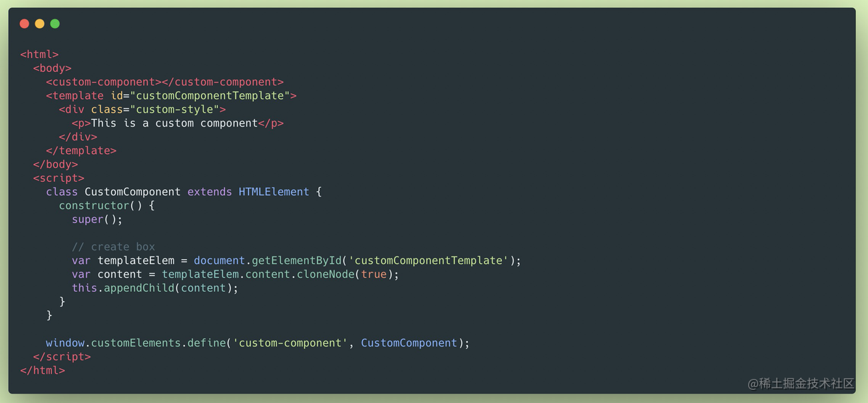
Task: Click the green maximize window dot
Action: coord(55,24)
